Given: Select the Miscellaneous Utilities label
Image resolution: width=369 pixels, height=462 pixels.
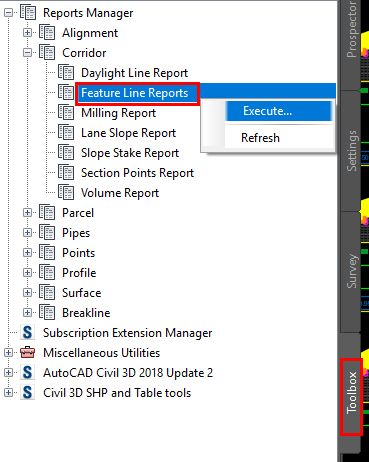Looking at the screenshot, I should (x=102, y=353).
